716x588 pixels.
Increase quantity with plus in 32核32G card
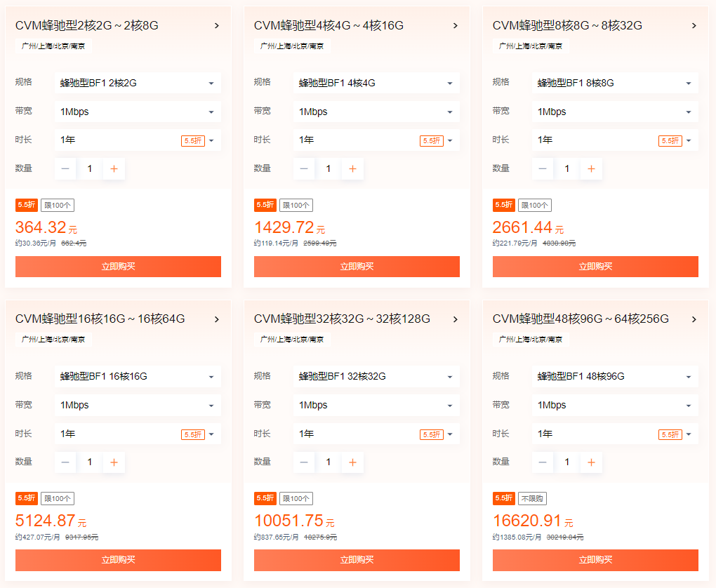pyautogui.click(x=352, y=462)
